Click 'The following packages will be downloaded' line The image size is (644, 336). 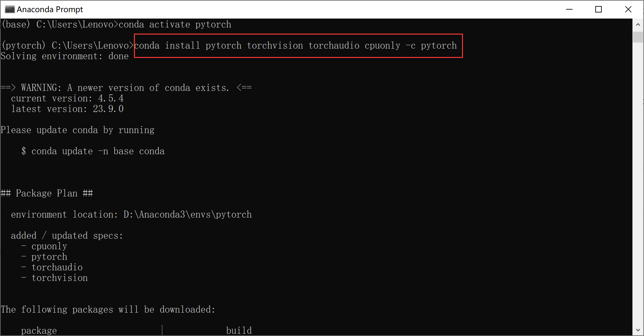coord(108,309)
